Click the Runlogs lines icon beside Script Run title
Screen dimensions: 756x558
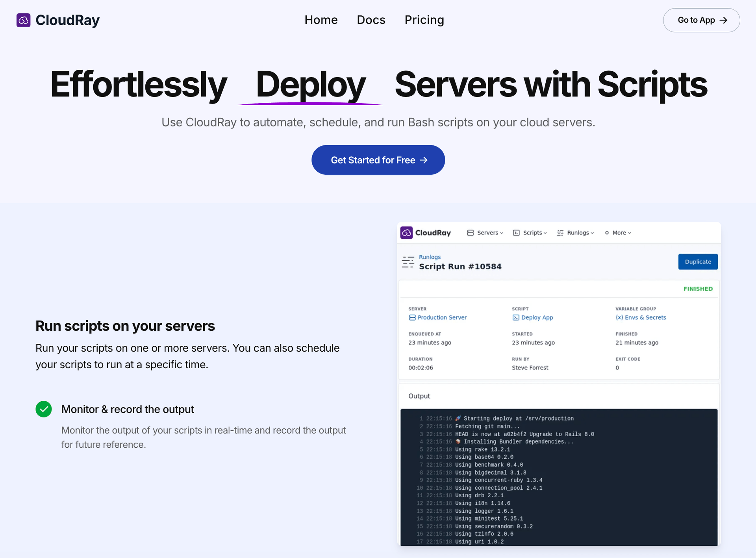[x=408, y=262]
